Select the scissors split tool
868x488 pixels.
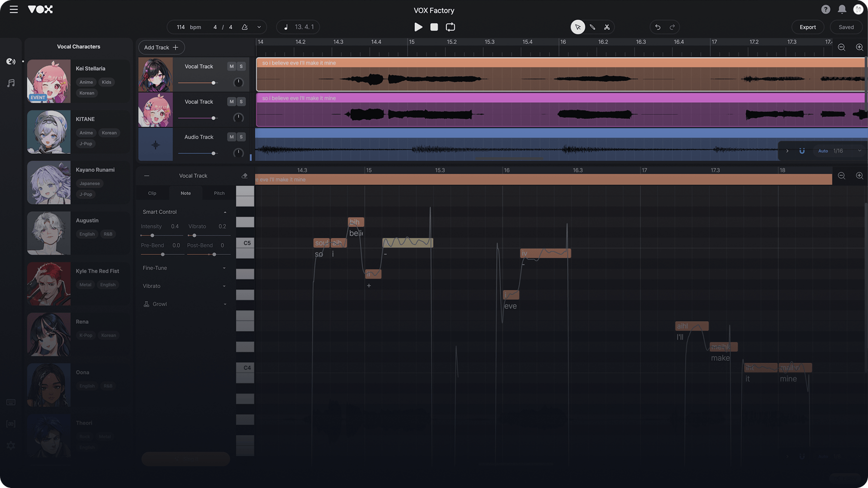[607, 27]
